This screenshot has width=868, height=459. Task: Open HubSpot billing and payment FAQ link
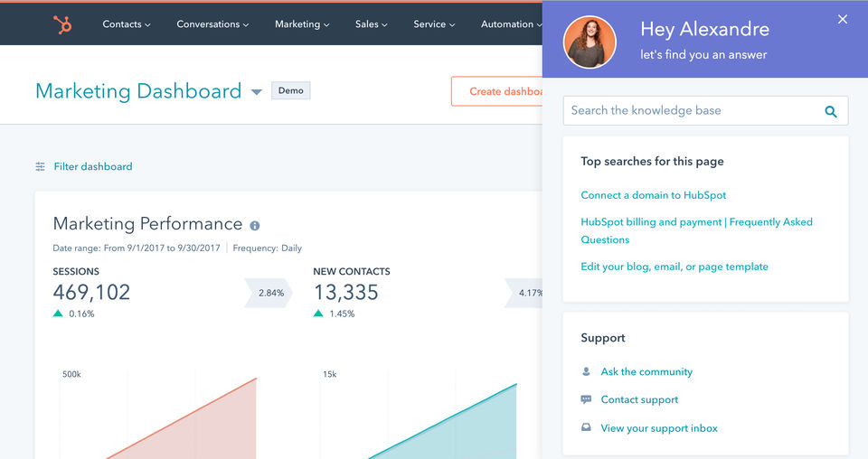pos(696,230)
